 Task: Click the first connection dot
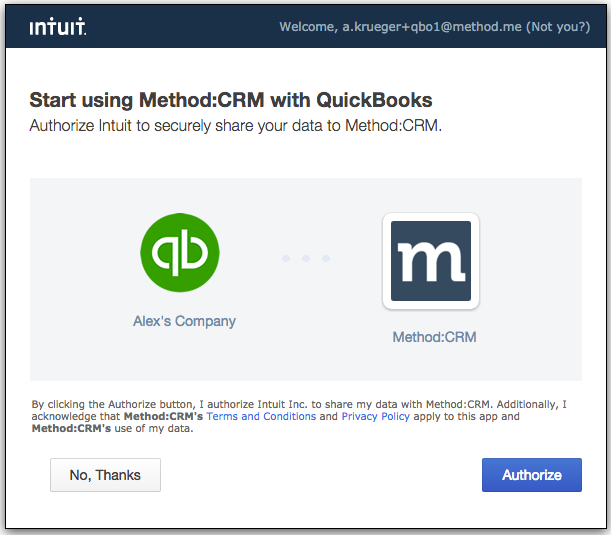coord(286,258)
